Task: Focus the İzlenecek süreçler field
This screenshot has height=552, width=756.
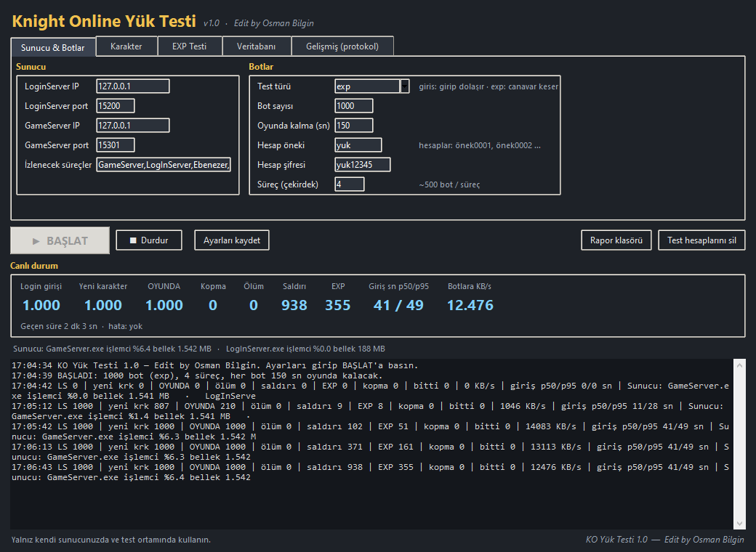Action: 164,165
